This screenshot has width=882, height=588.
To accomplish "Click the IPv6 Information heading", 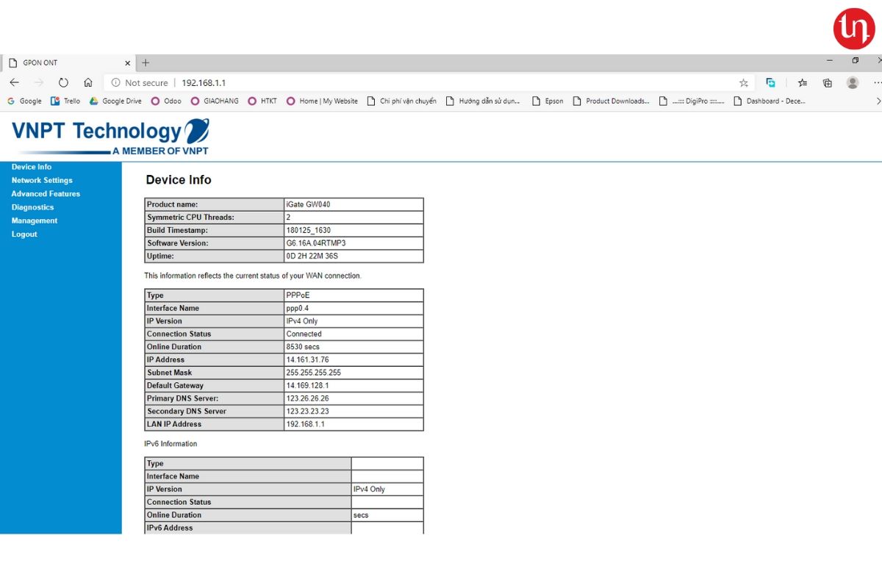I will (x=171, y=444).
